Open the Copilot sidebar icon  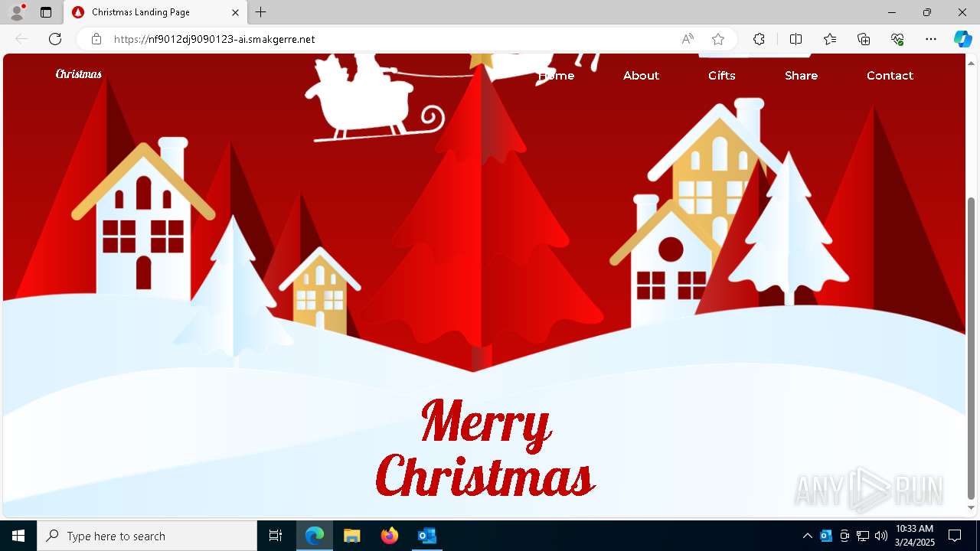coord(962,39)
